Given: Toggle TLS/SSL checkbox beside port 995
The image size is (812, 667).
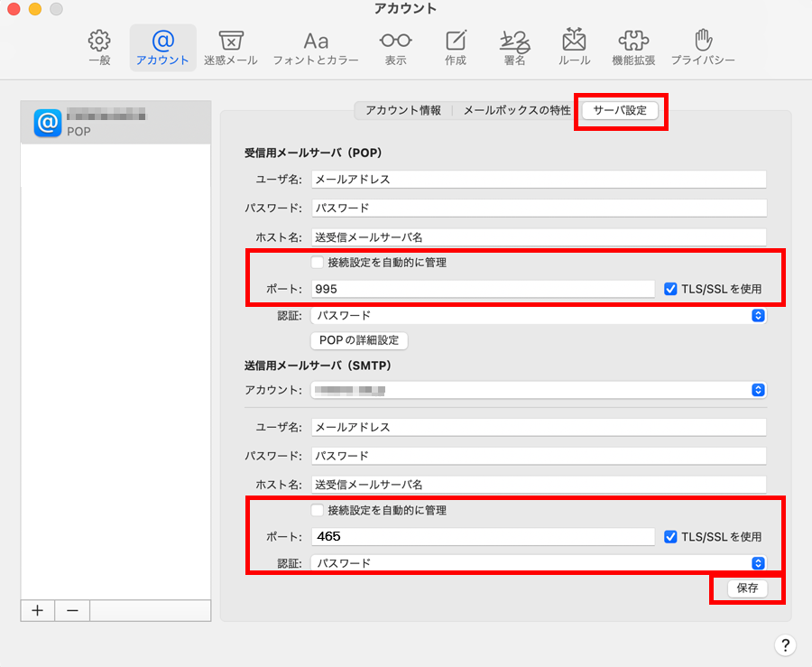Looking at the screenshot, I should (x=670, y=289).
